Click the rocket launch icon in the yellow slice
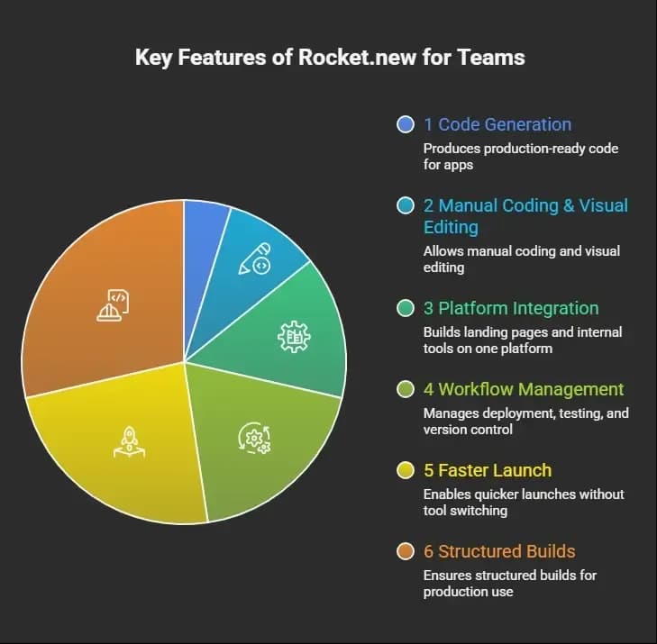Screen dimensions: 657x644 130,442
